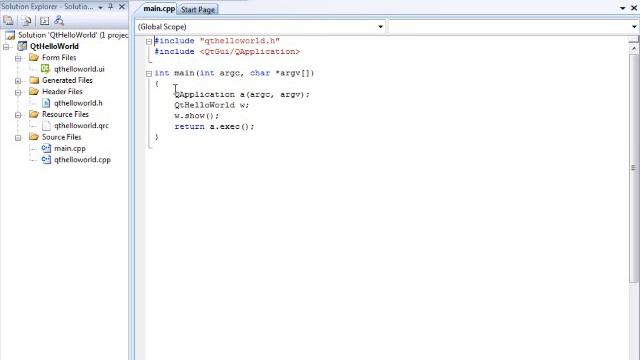Collapse the Form Files folder
This screenshot has height=360, width=640.
(18, 58)
